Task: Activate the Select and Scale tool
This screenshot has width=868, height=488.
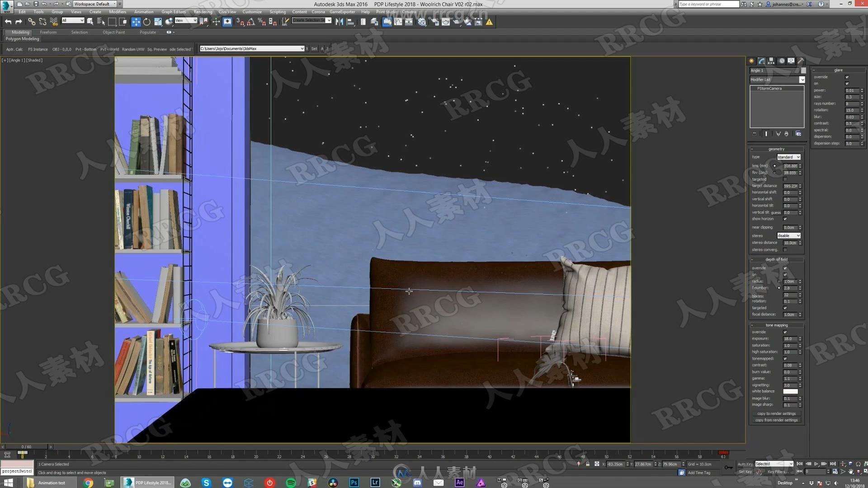Action: point(158,22)
